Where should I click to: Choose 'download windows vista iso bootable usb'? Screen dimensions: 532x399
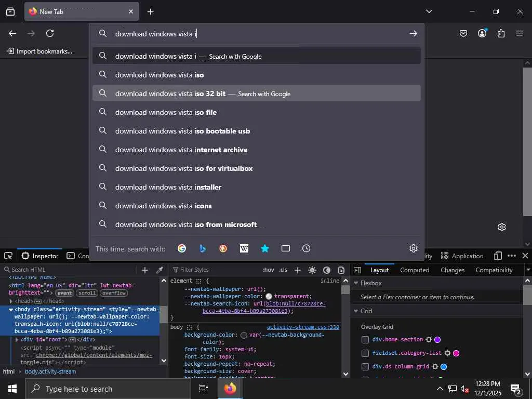(257, 130)
